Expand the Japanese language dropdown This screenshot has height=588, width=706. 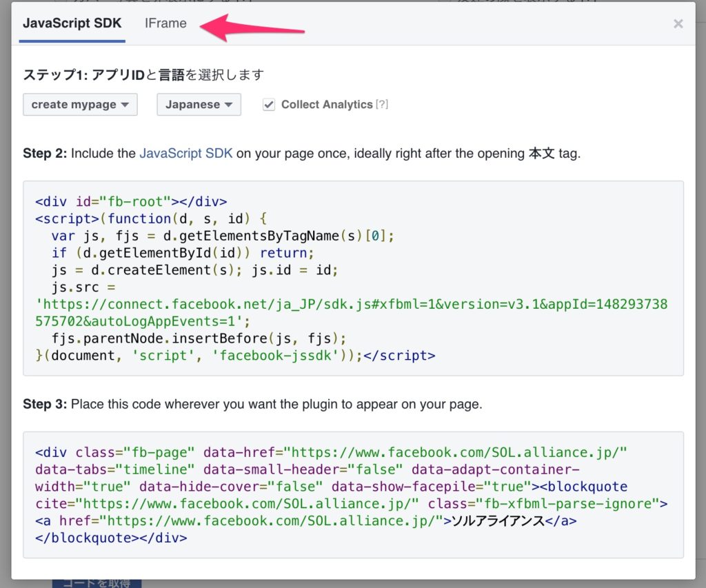point(199,105)
